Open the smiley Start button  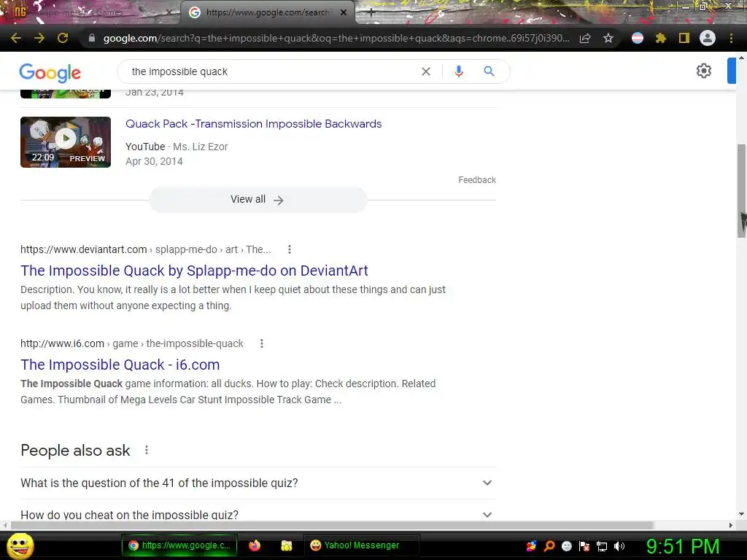tap(20, 545)
